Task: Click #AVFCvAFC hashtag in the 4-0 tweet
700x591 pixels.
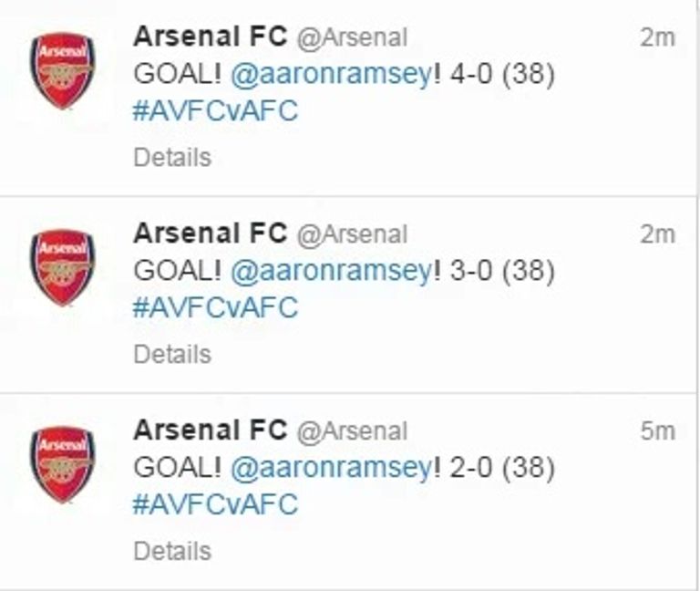Action: tap(215, 111)
